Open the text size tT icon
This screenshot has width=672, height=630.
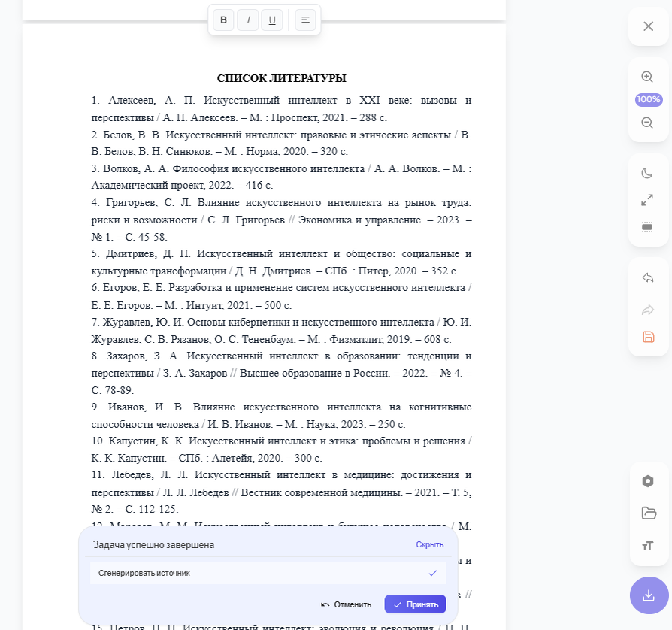pyautogui.click(x=648, y=546)
